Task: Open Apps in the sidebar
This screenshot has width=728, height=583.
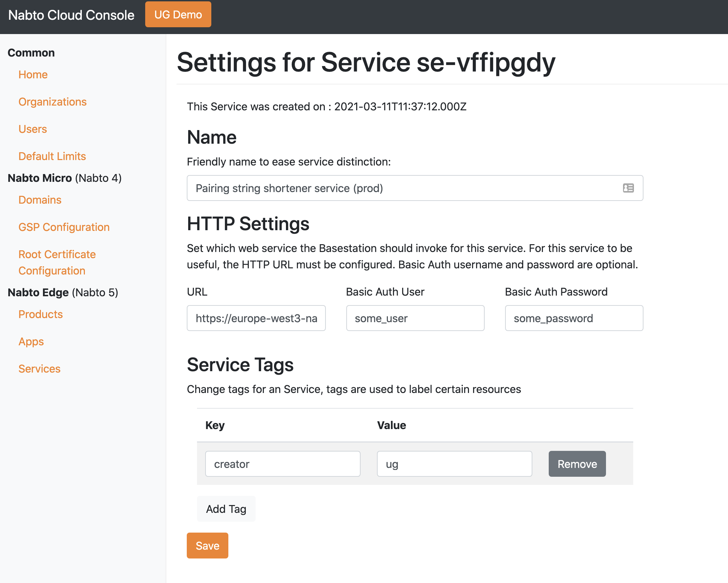Action: [31, 342]
